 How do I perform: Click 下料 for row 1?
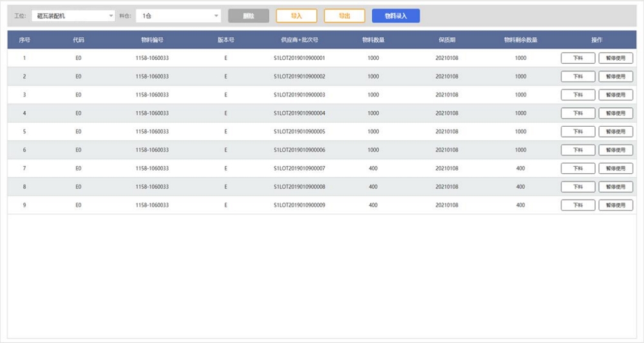coord(578,58)
